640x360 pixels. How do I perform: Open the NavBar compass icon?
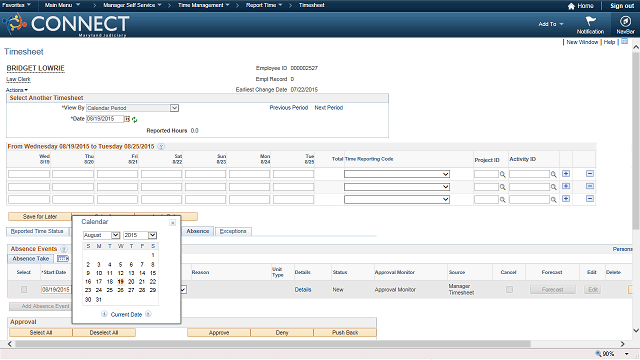pyautogui.click(x=625, y=21)
